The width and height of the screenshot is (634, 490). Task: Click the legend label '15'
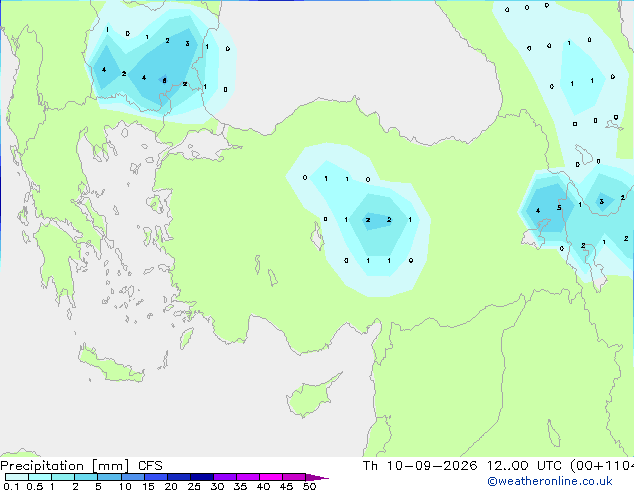[148, 486]
